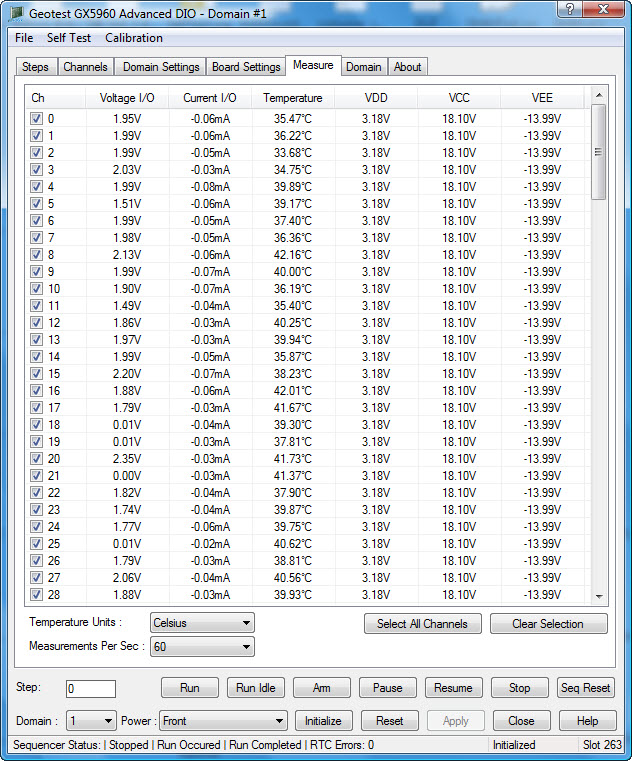Switch to the Steps tab
The image size is (632, 761).
35,67
